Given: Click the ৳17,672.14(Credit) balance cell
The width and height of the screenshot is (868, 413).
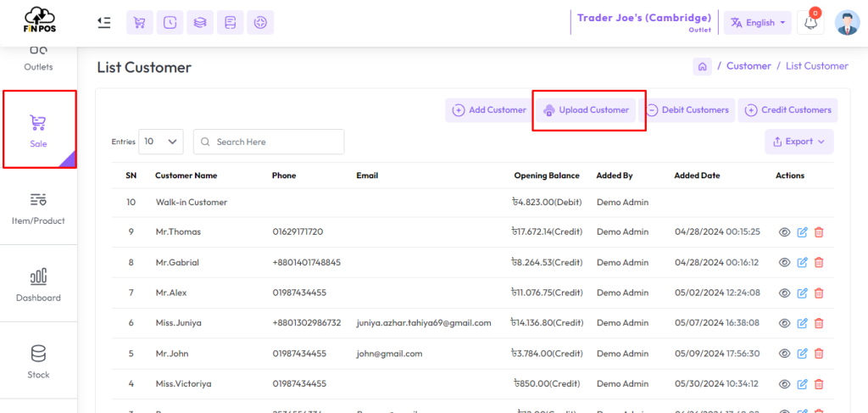Looking at the screenshot, I should [x=547, y=232].
